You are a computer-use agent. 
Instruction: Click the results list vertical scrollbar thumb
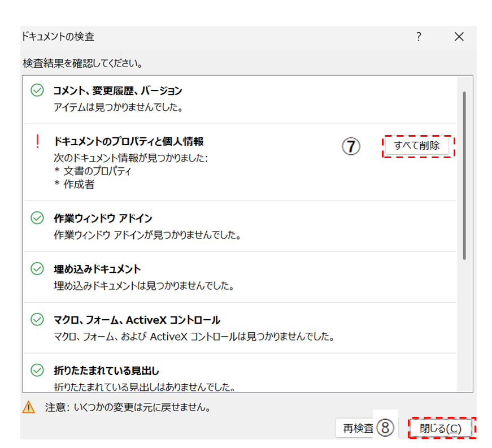[x=464, y=175]
